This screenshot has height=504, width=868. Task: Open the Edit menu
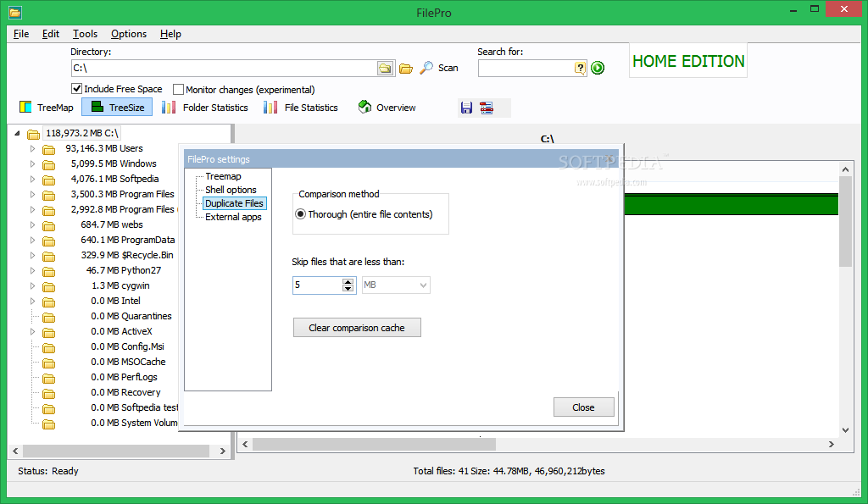tap(50, 34)
